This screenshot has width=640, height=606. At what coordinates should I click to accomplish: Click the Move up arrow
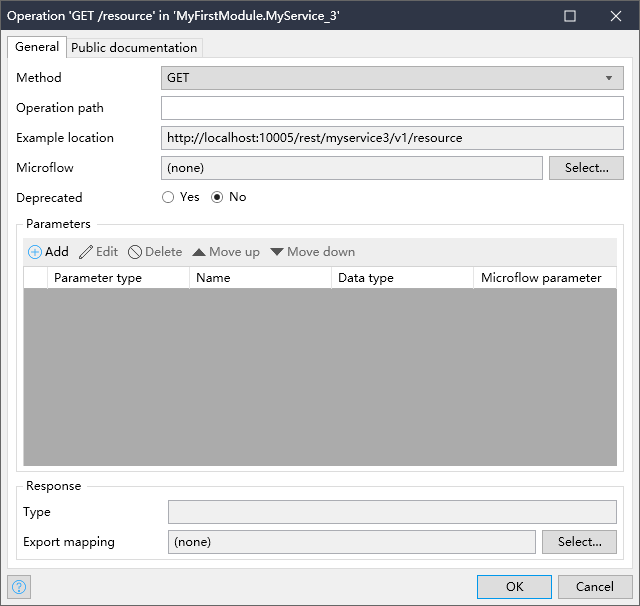(x=199, y=252)
